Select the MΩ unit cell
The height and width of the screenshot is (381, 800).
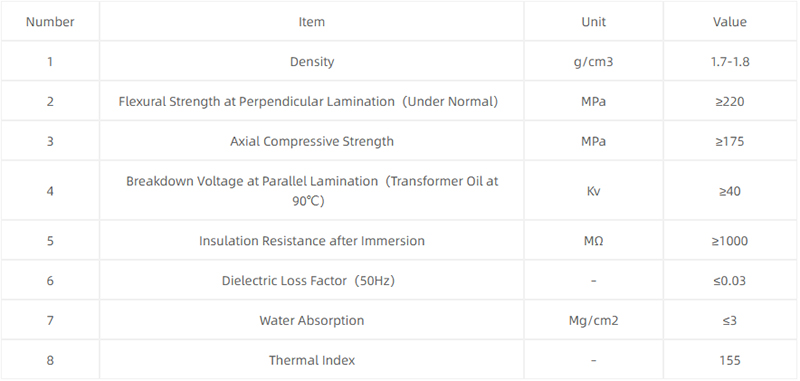tap(593, 240)
